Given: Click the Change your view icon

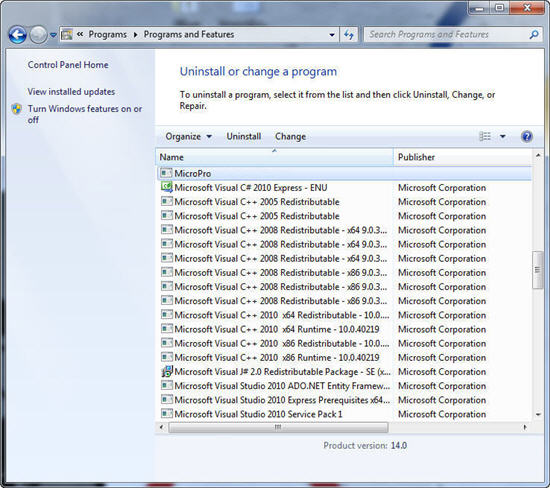Looking at the screenshot, I should (x=485, y=136).
